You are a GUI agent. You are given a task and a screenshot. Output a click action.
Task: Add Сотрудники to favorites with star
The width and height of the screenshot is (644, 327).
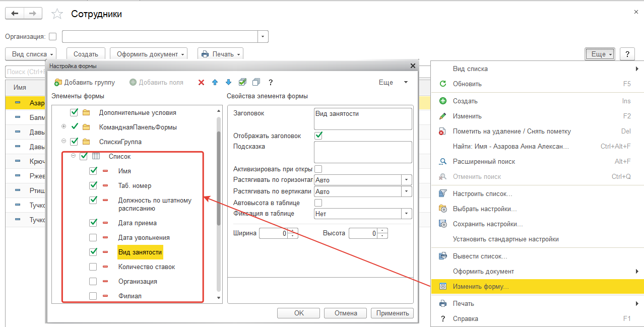[57, 14]
